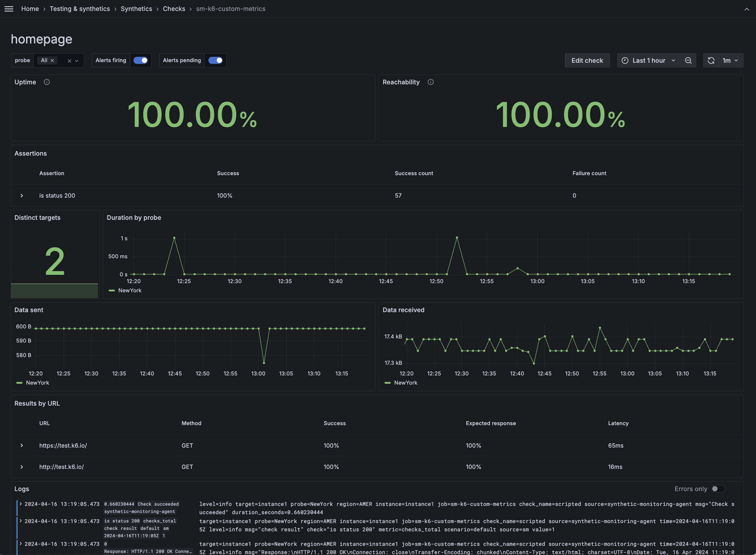Screen dimensions: 756x555
Task: Navigate to Checks via the breadcrumb
Action: pos(174,9)
